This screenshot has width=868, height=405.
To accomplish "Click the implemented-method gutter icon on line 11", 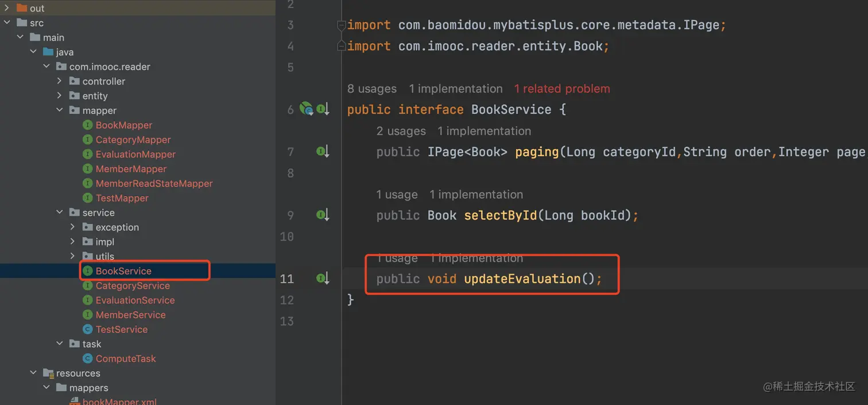I will 323,279.
